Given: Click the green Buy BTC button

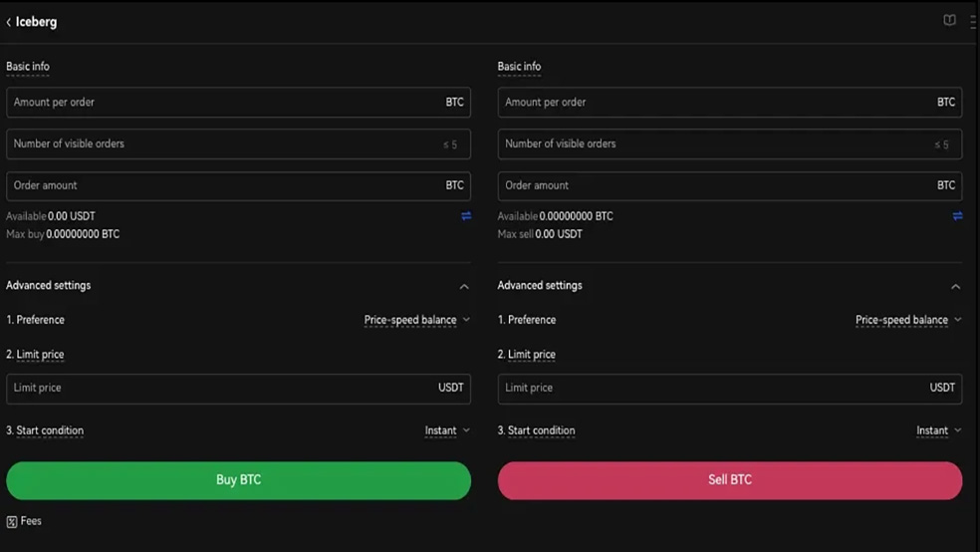Looking at the screenshot, I should tap(239, 480).
